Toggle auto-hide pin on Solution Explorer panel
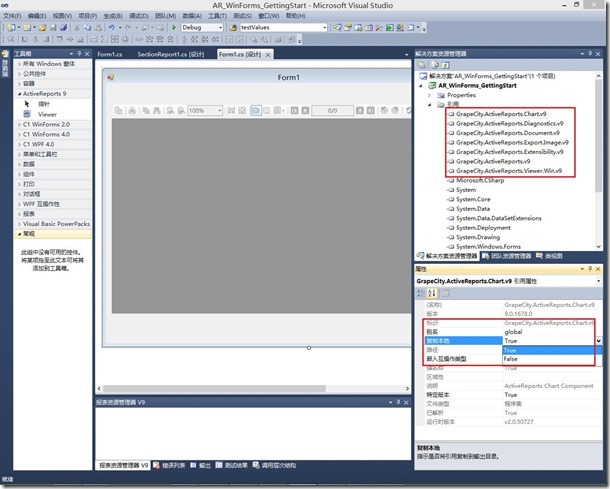This screenshot has width=610, height=489. (590, 54)
